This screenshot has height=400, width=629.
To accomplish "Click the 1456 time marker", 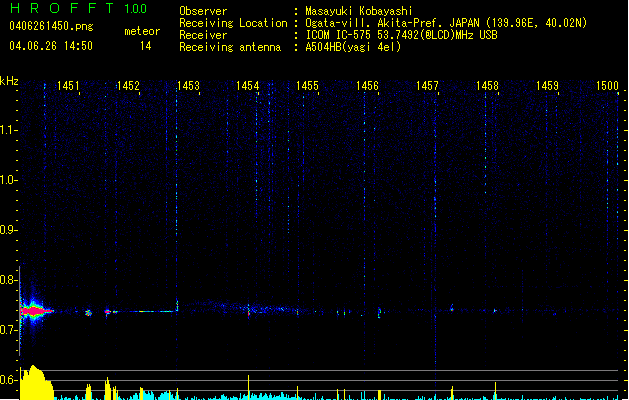I will [x=367, y=86].
